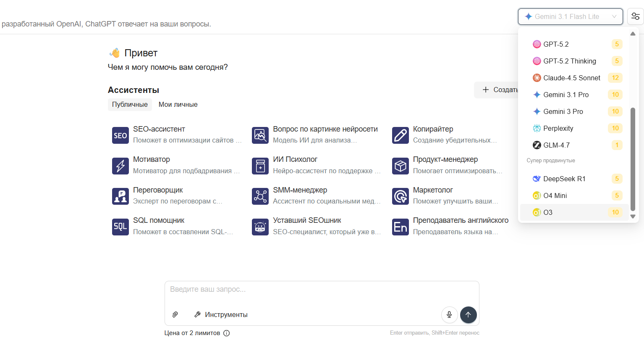Choose the DeepSeek R1 model
Screen dimensions: 644x338
click(564, 179)
